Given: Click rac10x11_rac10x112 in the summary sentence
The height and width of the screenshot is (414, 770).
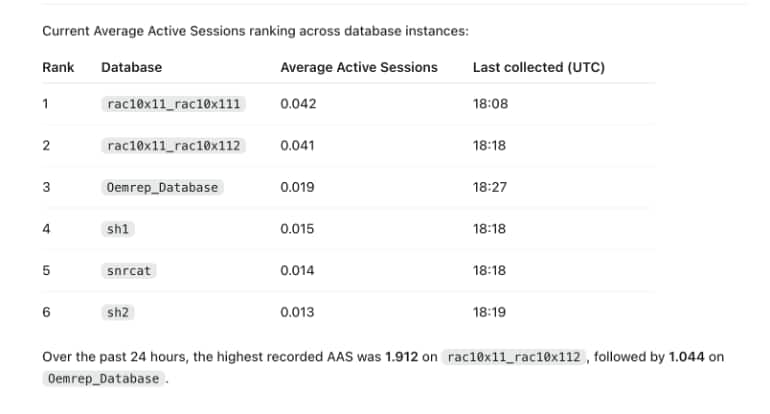Looking at the screenshot, I should click(x=514, y=357).
